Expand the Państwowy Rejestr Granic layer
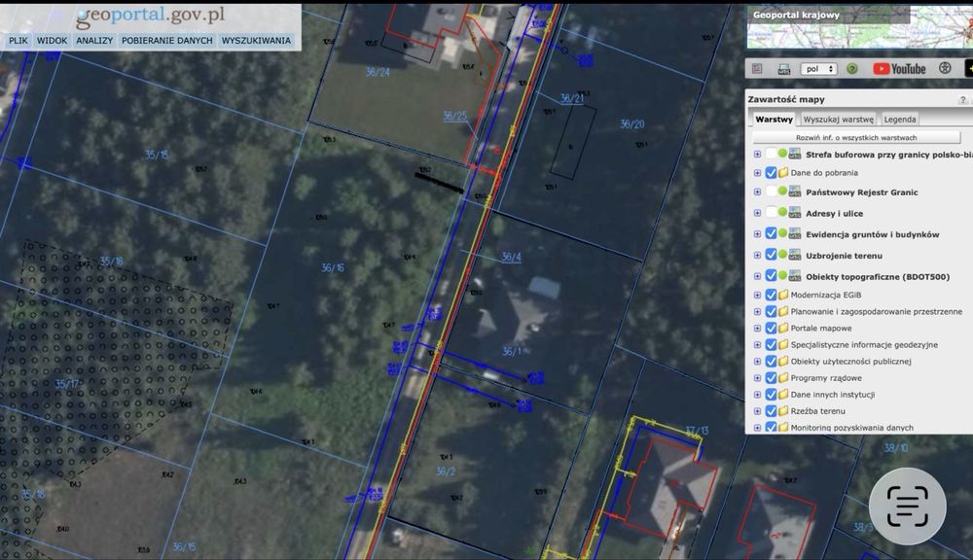This screenshot has width=973, height=560. [757, 192]
